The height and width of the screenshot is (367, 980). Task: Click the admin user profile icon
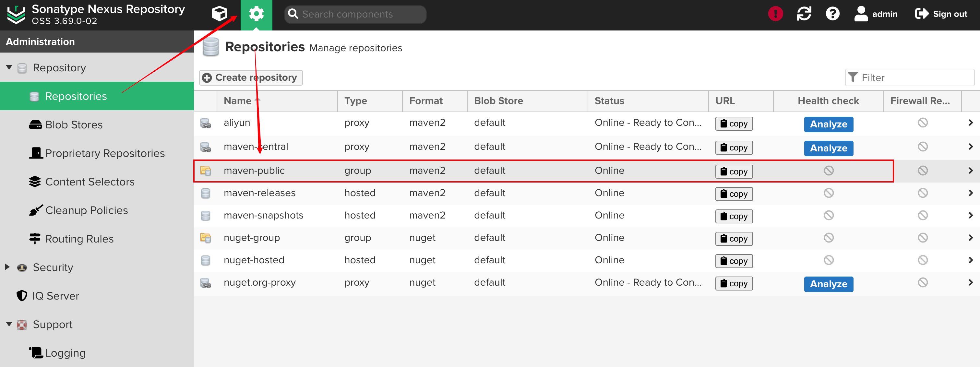coord(861,14)
